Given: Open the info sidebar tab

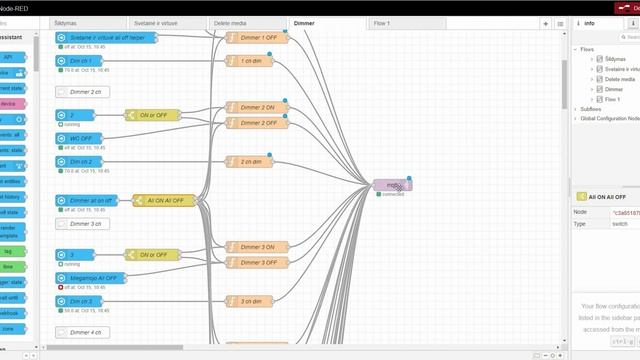Looking at the screenshot, I should click(x=598, y=23).
